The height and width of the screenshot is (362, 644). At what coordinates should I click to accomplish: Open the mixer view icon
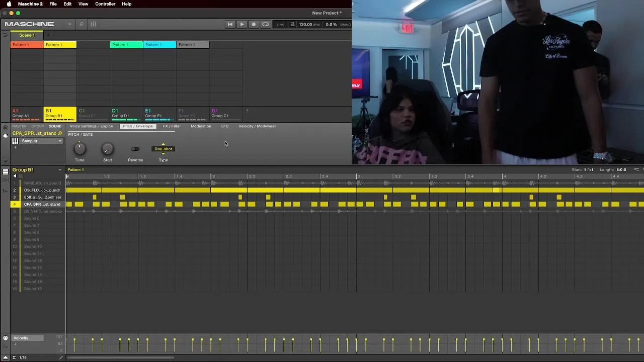(93, 24)
